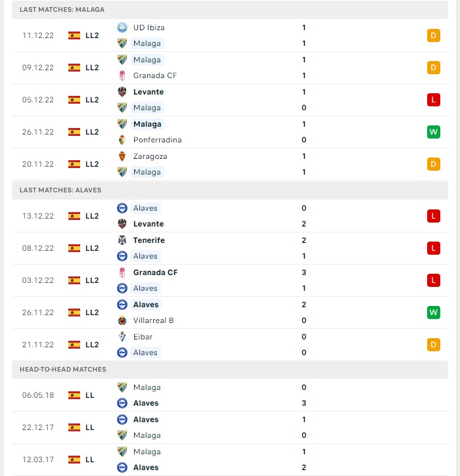Click the Levante crest on 05.12.22
The width and height of the screenshot is (460, 476).
122,92
